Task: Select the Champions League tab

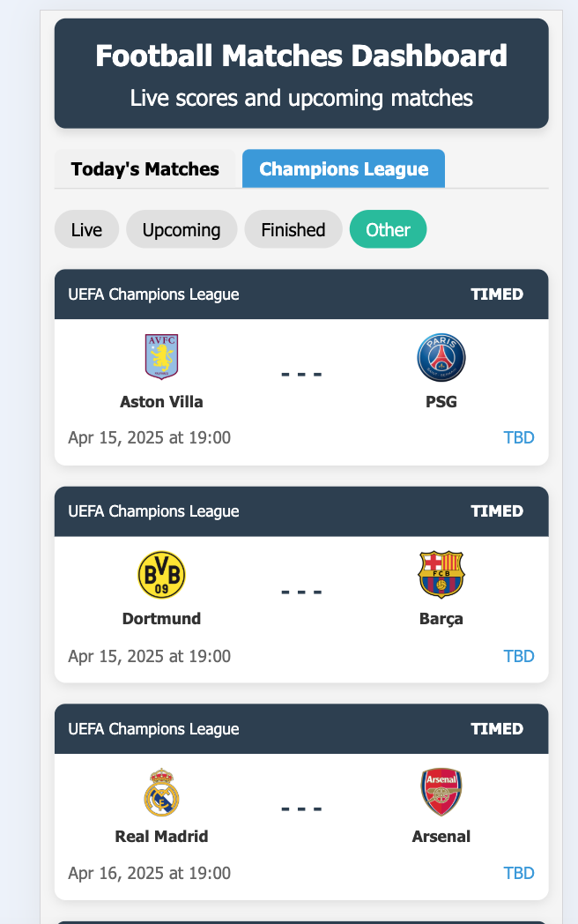Action: click(343, 168)
